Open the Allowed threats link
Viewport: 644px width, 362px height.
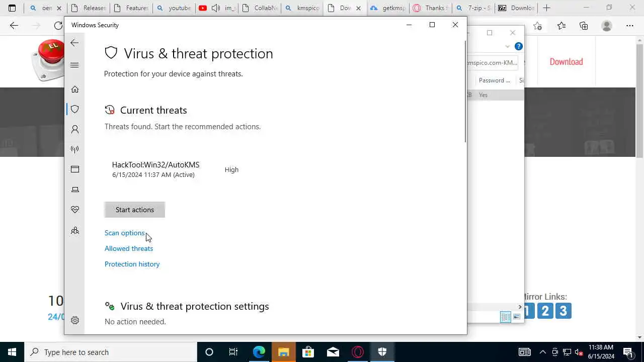point(129,248)
